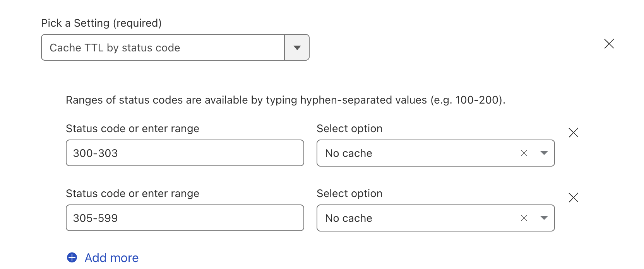Click the second Status code or enter range label

tap(132, 194)
